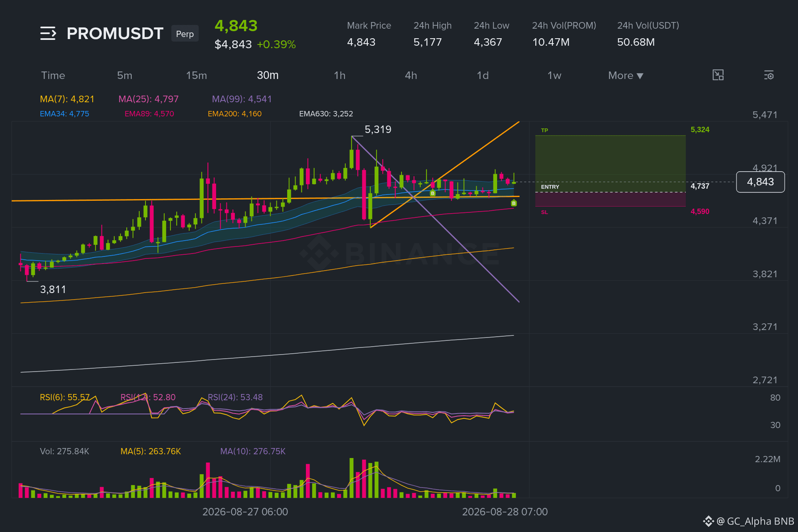Click the lower green B buy marker
The image size is (798, 532).
pyautogui.click(x=514, y=203)
